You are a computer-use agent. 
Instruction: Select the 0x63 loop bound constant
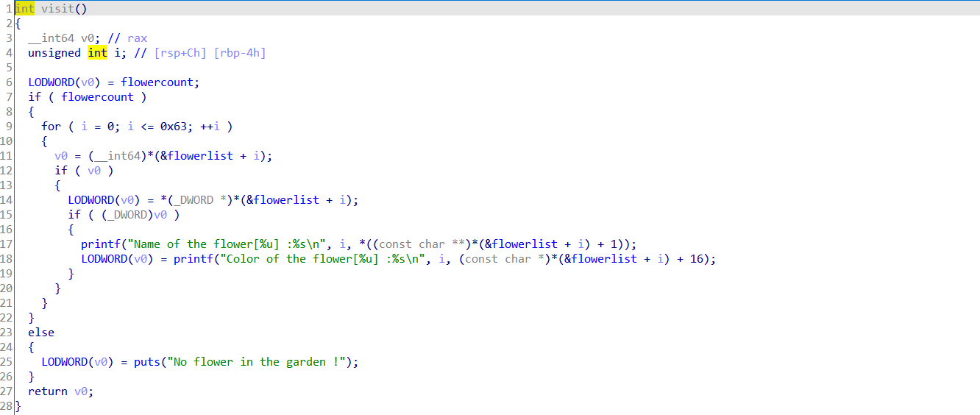[x=174, y=126]
